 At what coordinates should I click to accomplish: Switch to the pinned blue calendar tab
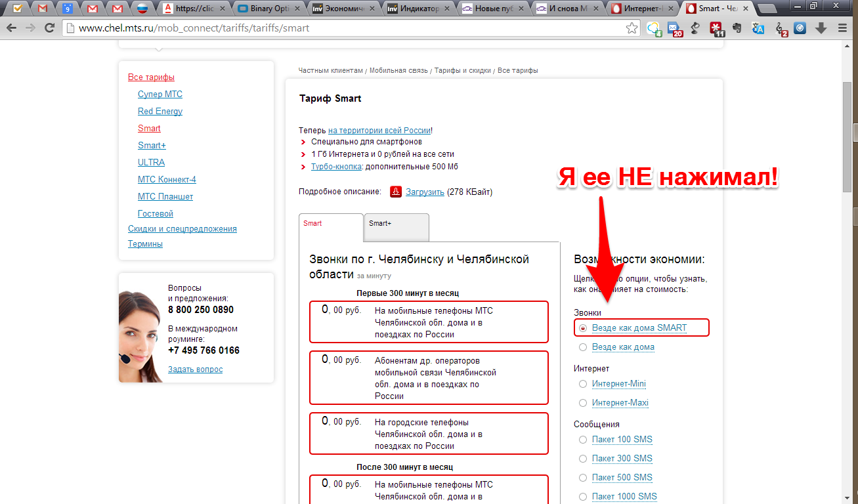coord(68,9)
